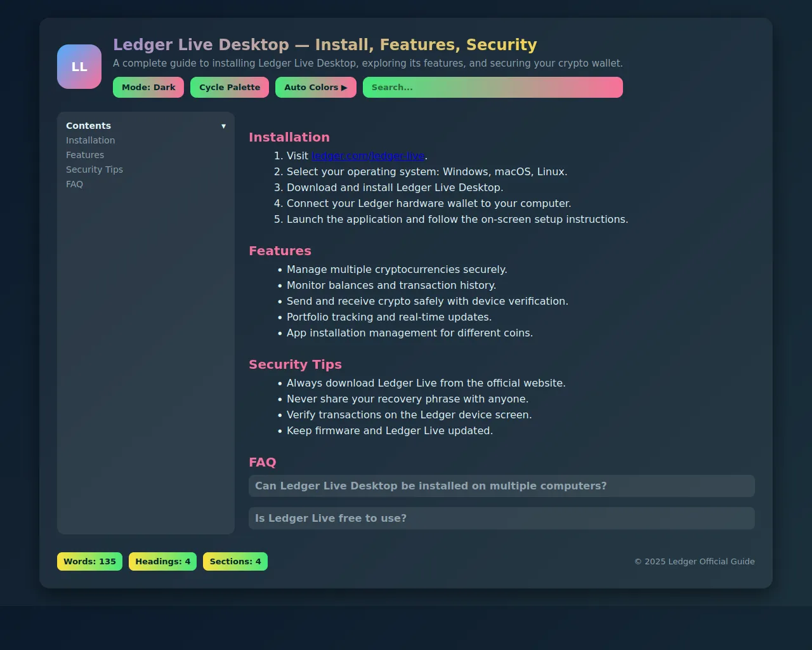Click 'Send and receive crypto safely' item
The image size is (812, 650).
428,302
